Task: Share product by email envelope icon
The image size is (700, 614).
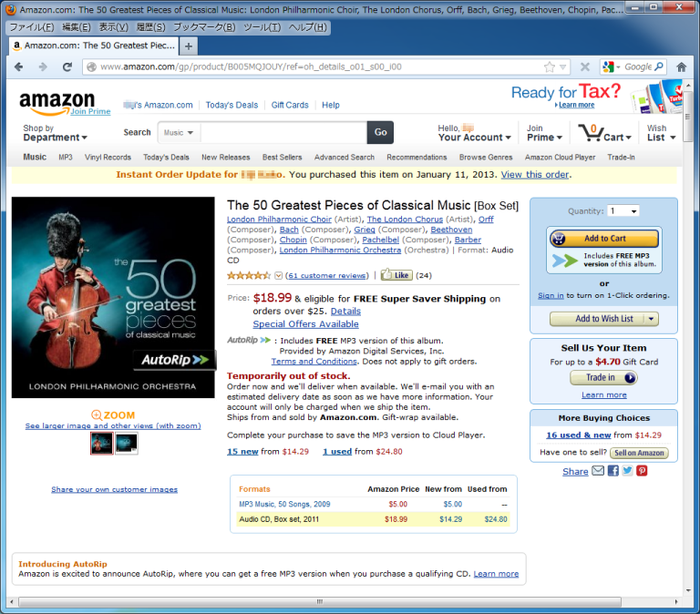Action: [x=598, y=471]
